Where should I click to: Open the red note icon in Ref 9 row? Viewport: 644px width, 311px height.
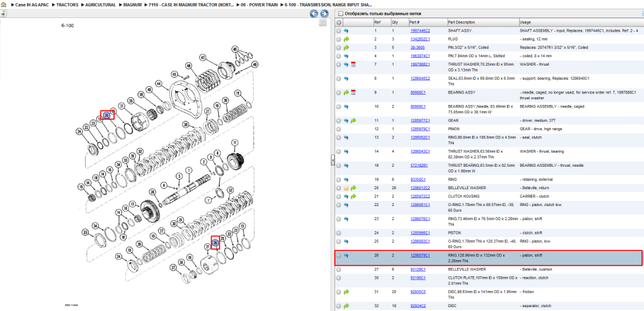tap(353, 93)
